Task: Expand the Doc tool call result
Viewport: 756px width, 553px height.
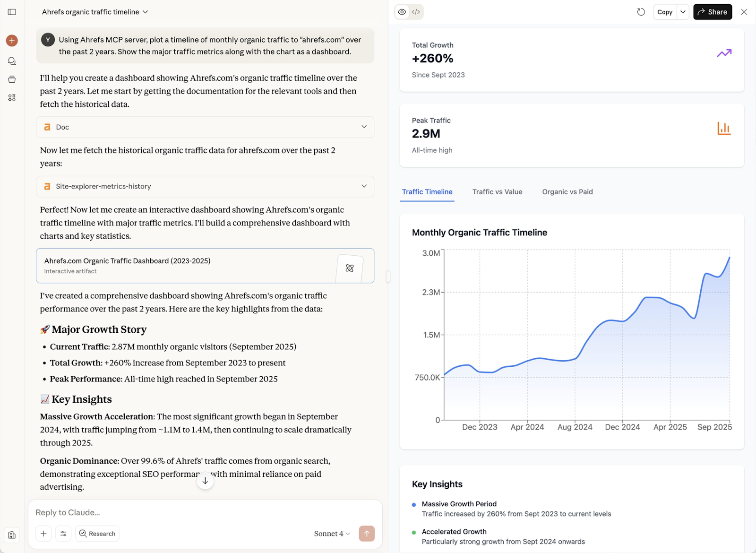Action: click(364, 127)
